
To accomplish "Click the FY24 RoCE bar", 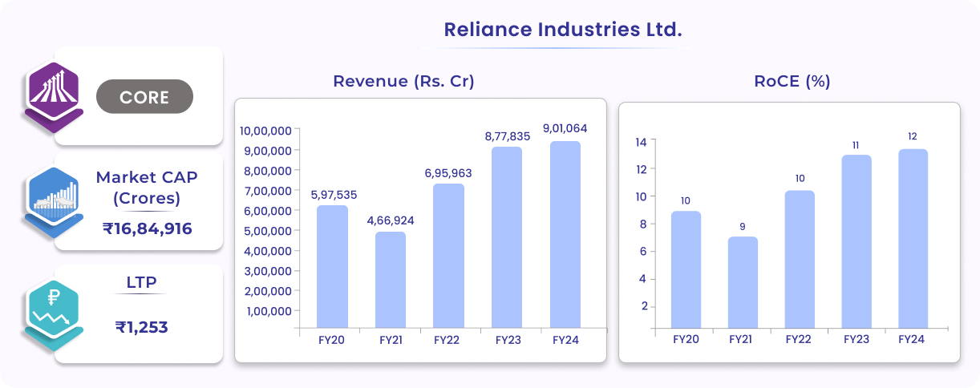I will click(913, 238).
